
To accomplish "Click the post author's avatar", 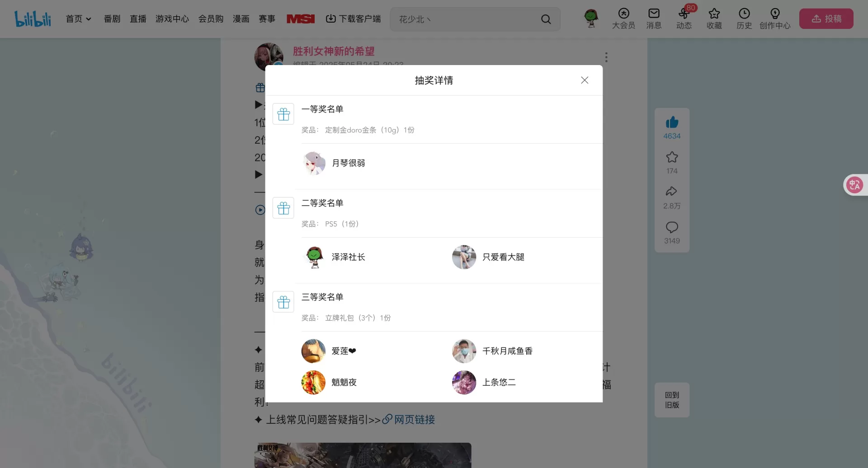I will pyautogui.click(x=269, y=57).
